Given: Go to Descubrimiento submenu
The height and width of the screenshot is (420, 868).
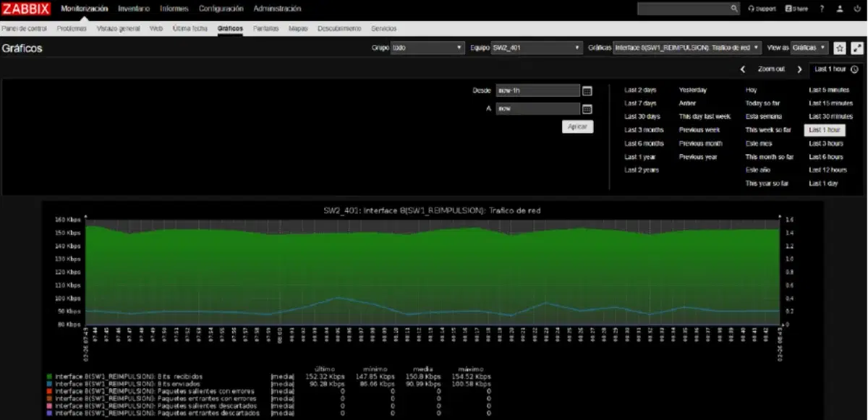Looking at the screenshot, I should pyautogui.click(x=339, y=28).
